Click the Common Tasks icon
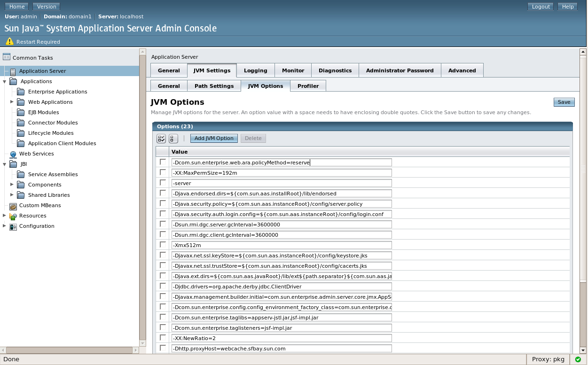This screenshot has width=588, height=365. (x=7, y=57)
